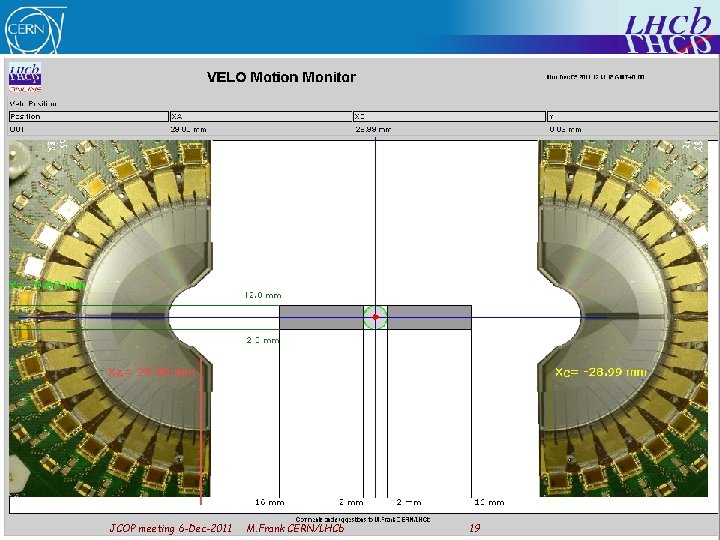Click the right grey tolerance rectangle
The image size is (720, 540).
click(x=429, y=317)
